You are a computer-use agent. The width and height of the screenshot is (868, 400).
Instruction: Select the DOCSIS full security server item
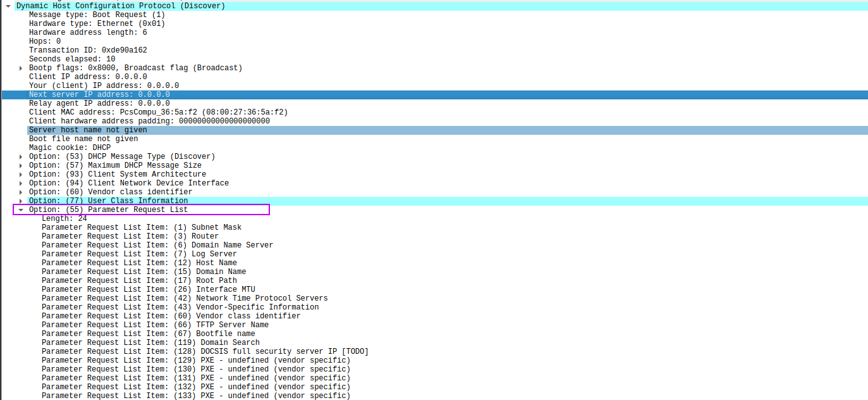pyautogui.click(x=205, y=351)
